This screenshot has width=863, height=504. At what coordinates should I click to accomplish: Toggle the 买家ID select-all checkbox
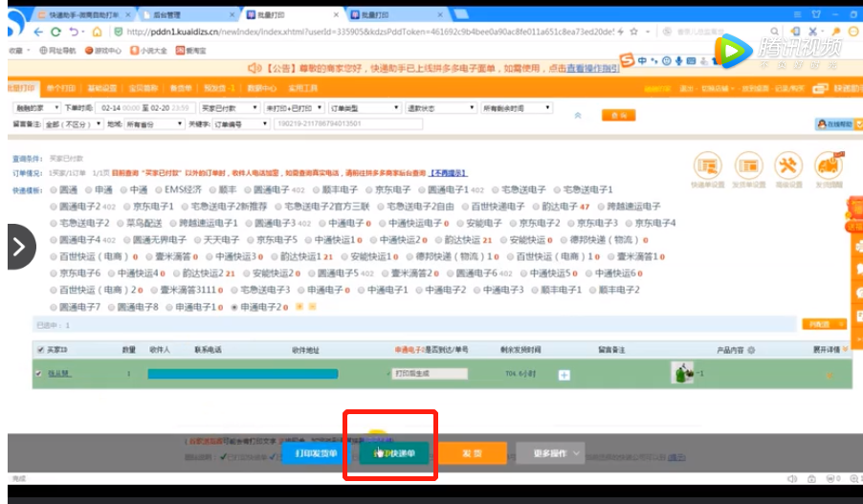[38, 349]
